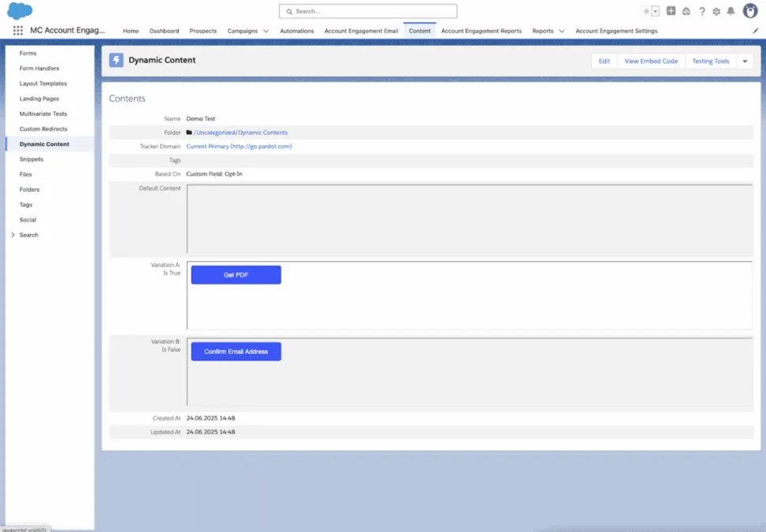This screenshot has width=766, height=532.
Task: Focus the global Search field
Action: [x=368, y=11]
